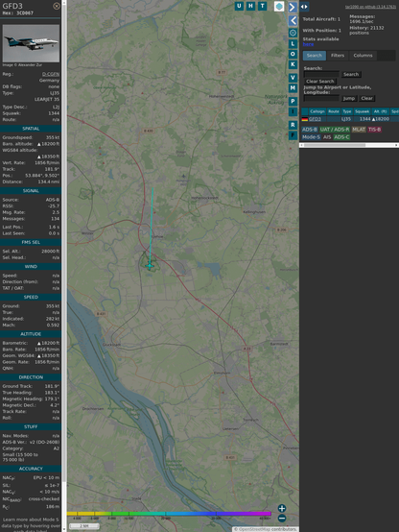Click the Clear Search button
Image resolution: width=399 pixels, height=532 pixels.
(320, 81)
